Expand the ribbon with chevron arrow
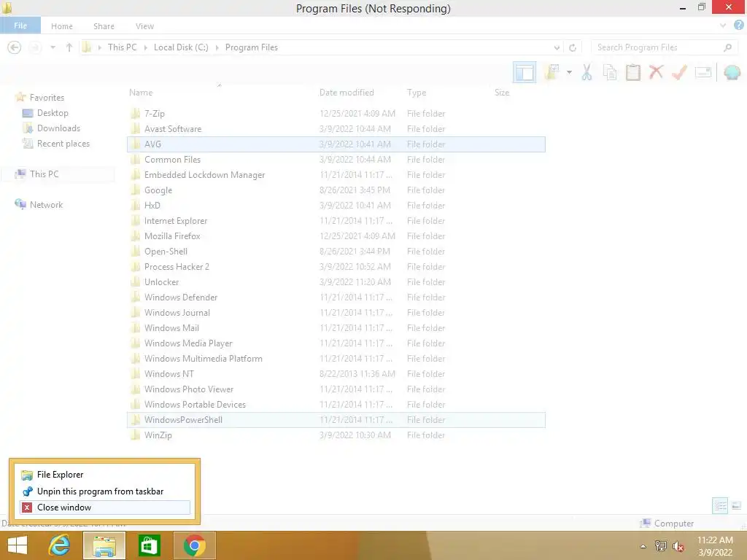The height and width of the screenshot is (560, 747). click(x=723, y=26)
